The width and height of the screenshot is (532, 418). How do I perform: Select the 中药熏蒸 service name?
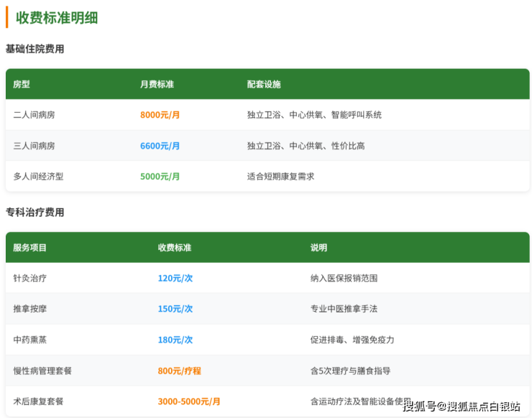tap(30, 340)
